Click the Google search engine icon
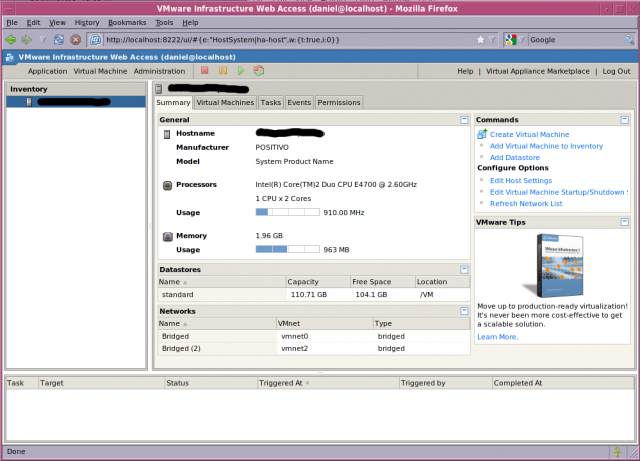 coord(510,40)
